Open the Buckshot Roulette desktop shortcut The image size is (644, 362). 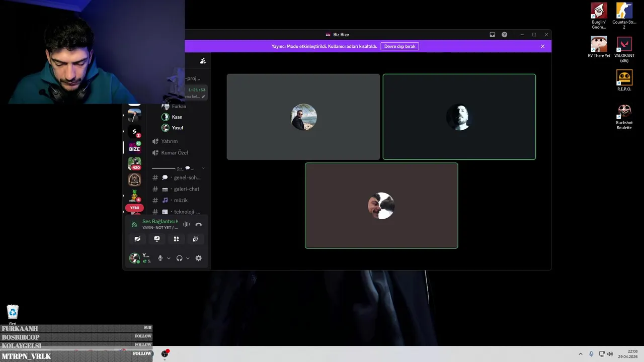tap(624, 117)
